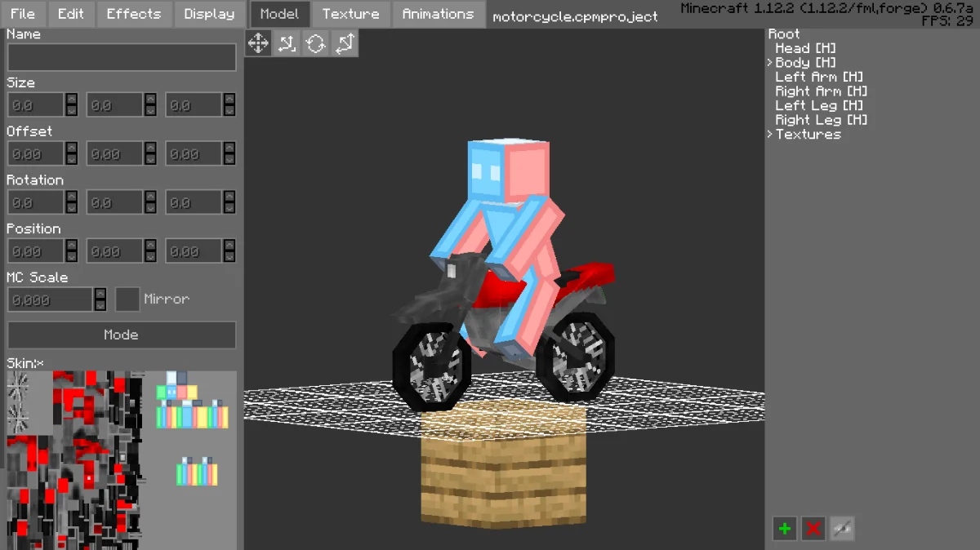This screenshot has width=980, height=550.
Task: Increase the third Rotation value with up arrow
Action: click(229, 197)
